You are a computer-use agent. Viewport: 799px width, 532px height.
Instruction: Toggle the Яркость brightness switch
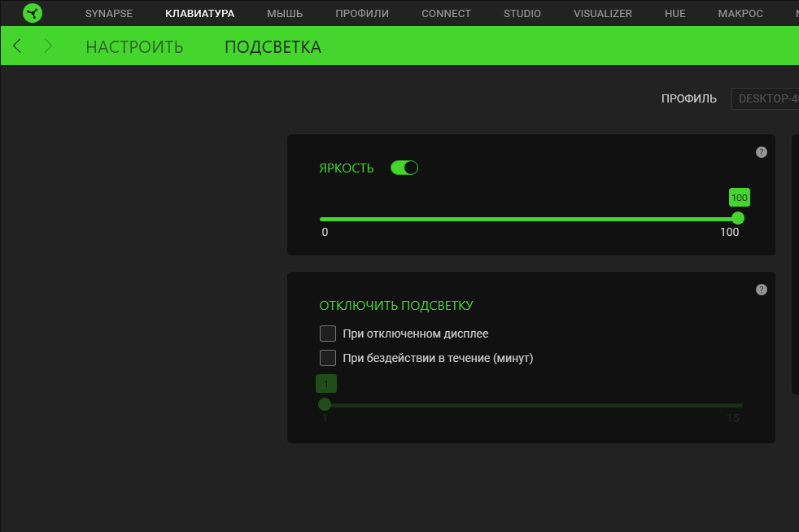(404, 168)
